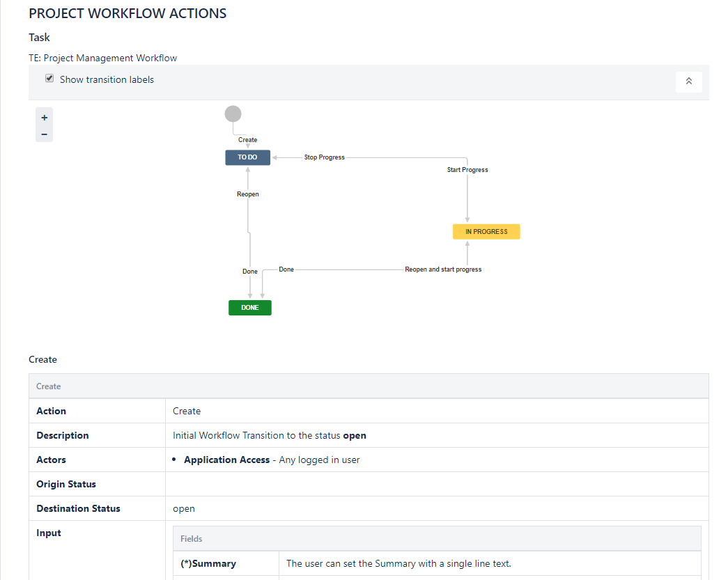This screenshot has width=728, height=580.
Task: Click the Start Progress transition label
Action: [467, 170]
